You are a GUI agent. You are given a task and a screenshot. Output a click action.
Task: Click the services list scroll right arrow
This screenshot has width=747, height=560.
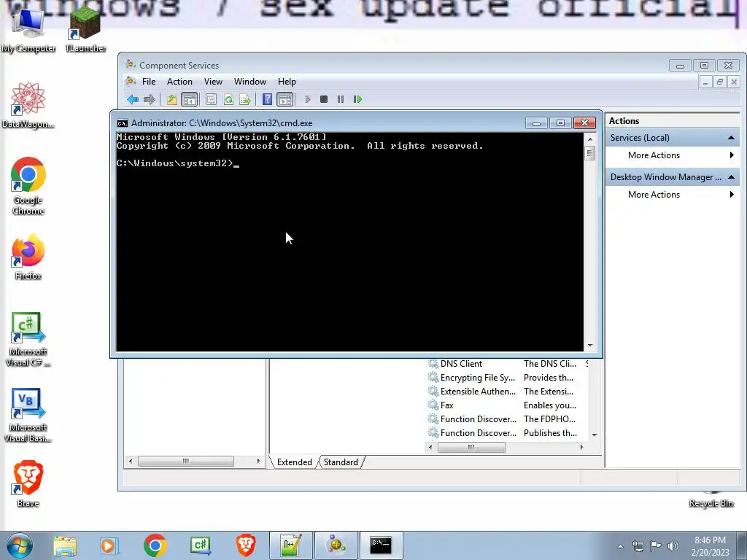pyautogui.click(x=581, y=447)
